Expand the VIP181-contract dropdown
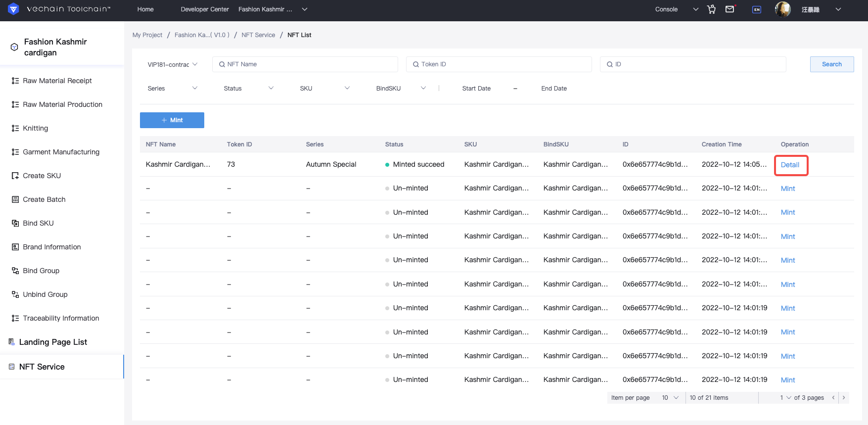This screenshot has height=425, width=868. point(172,64)
